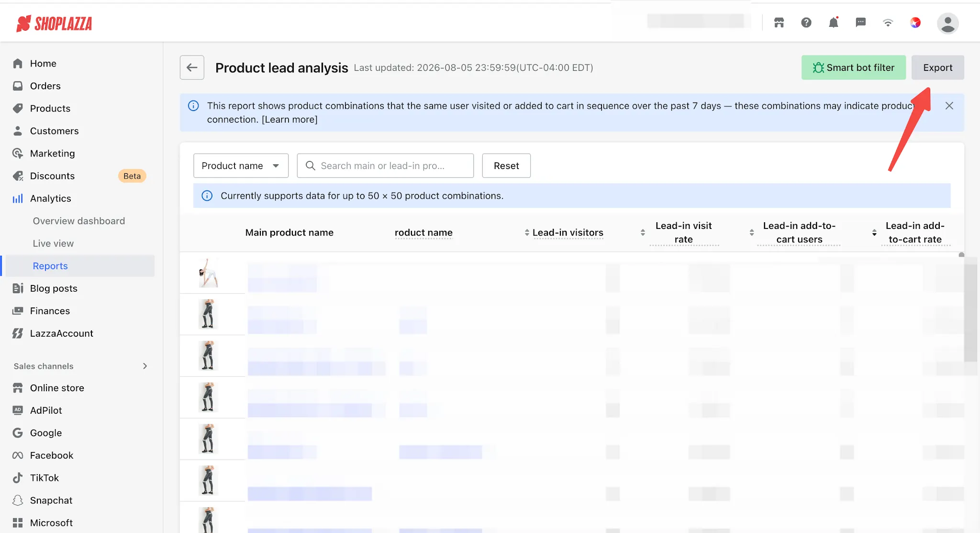
Task: Click the Export button
Action: click(x=937, y=68)
